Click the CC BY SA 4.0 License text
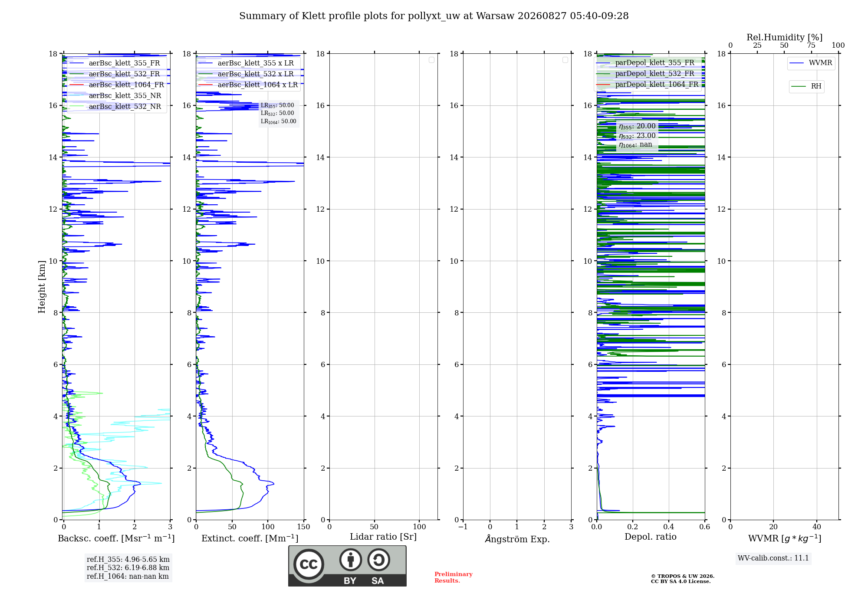The height and width of the screenshot is (590, 868). (681, 582)
